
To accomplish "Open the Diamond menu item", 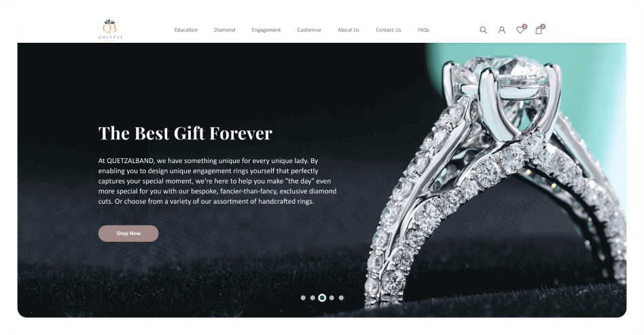I will click(225, 30).
